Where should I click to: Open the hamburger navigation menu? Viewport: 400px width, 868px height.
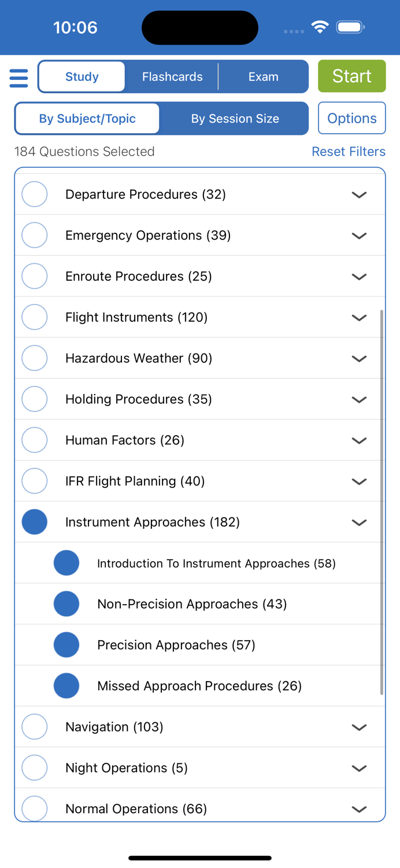(18, 77)
